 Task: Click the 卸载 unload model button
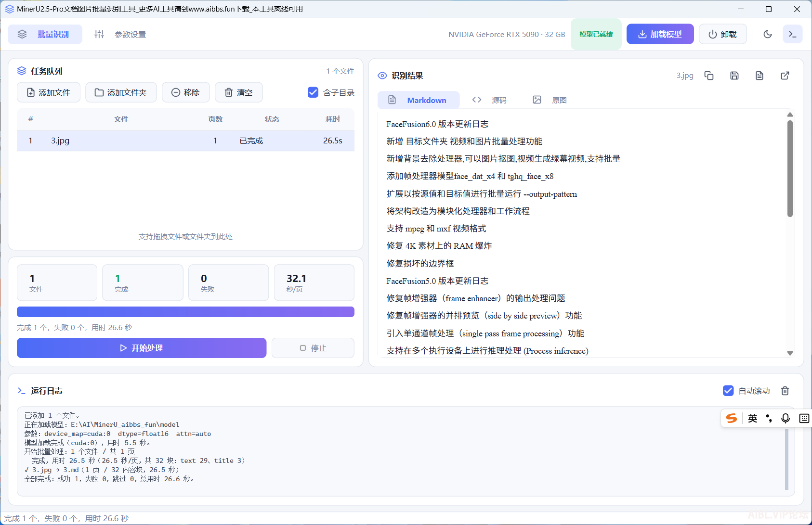(722, 34)
